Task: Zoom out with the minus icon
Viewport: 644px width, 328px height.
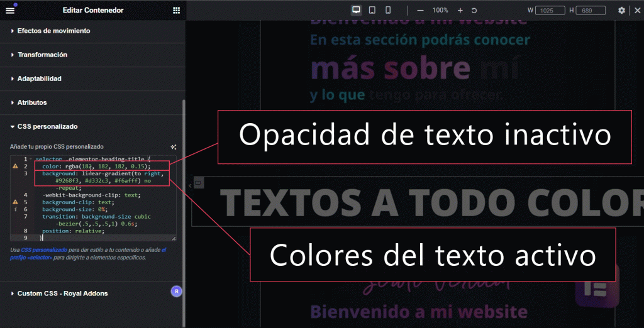Action: 420,11
